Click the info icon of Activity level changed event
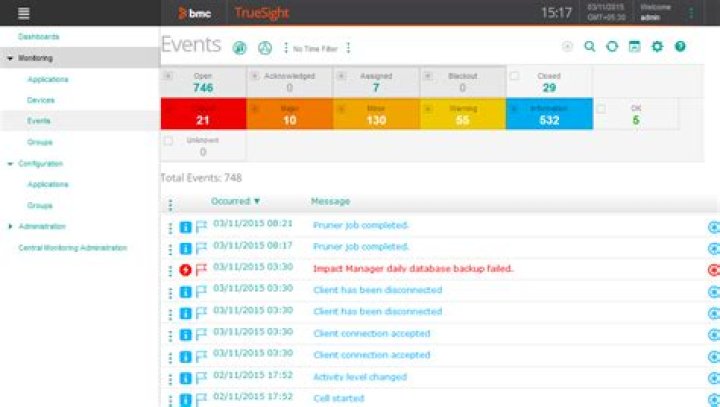The width and height of the screenshot is (720, 407). 185,378
